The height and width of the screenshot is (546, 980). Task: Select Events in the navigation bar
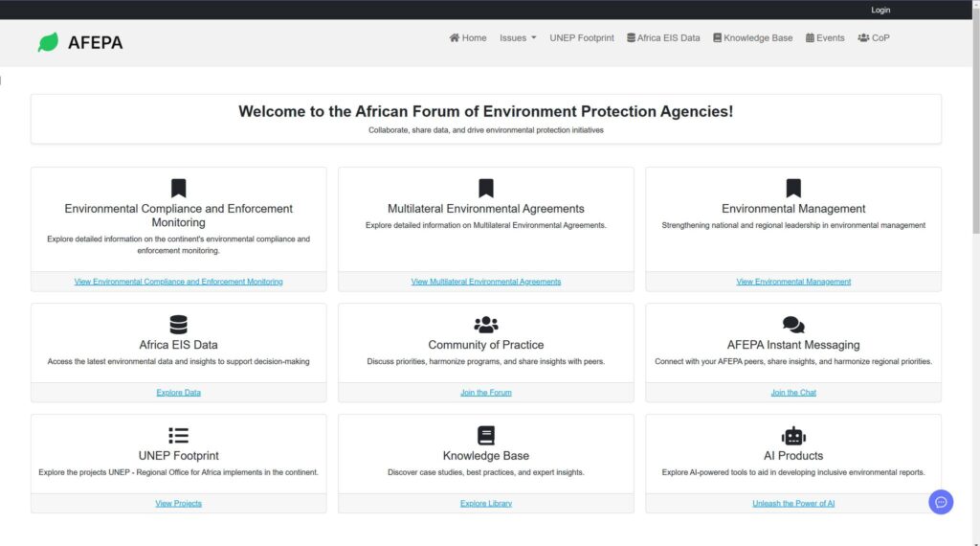825,38
